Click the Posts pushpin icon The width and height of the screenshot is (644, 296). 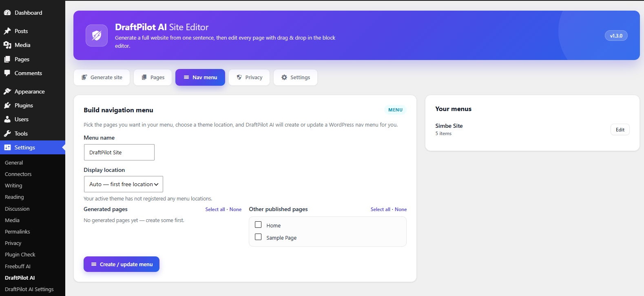coord(7,31)
